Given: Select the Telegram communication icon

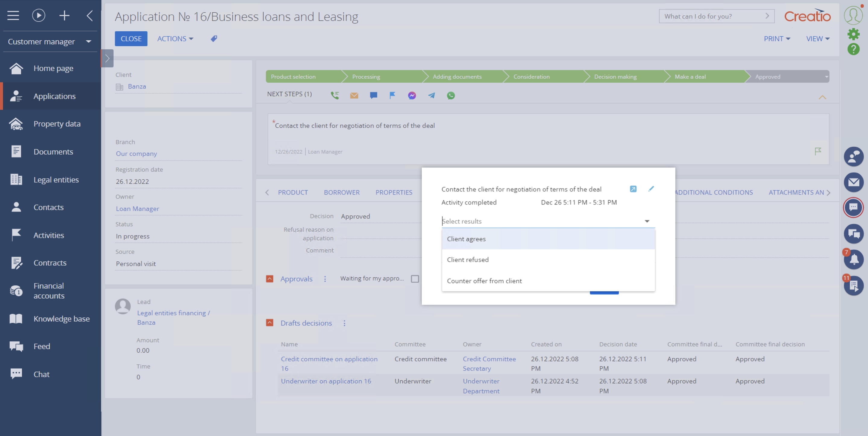Looking at the screenshot, I should [x=431, y=95].
